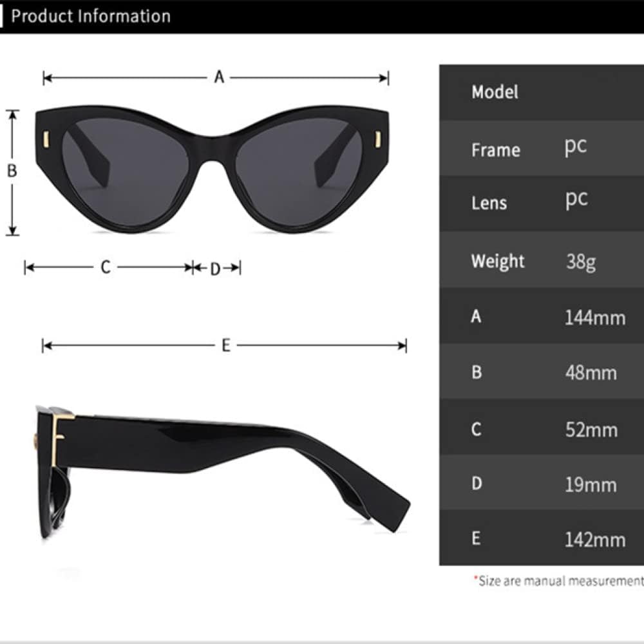644x644 pixels.
Task: Click the E 142mm measurement value
Action: pos(595,540)
